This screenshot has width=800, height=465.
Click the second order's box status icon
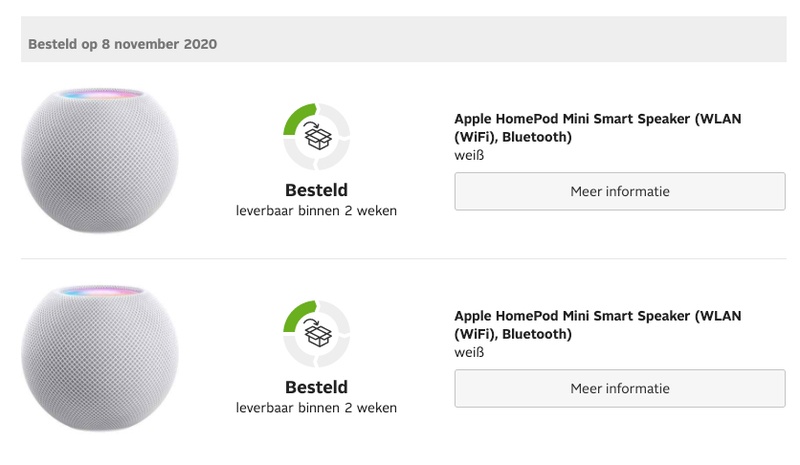pyautogui.click(x=317, y=336)
